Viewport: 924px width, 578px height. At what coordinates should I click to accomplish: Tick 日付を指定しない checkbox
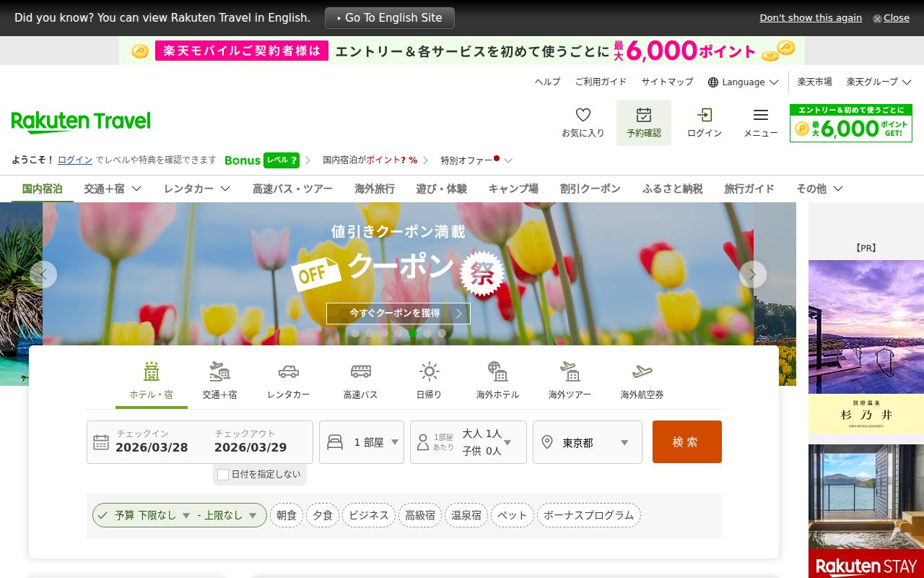pyautogui.click(x=223, y=475)
